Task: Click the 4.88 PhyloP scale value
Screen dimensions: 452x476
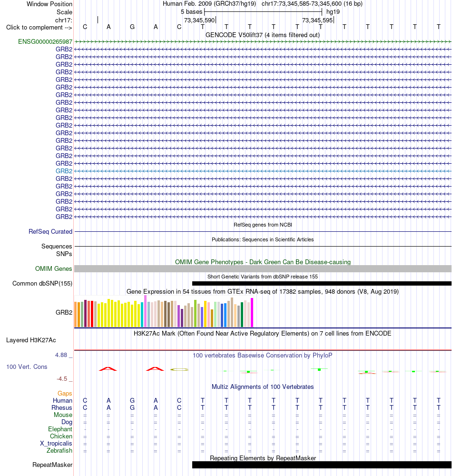Action: click(x=61, y=355)
